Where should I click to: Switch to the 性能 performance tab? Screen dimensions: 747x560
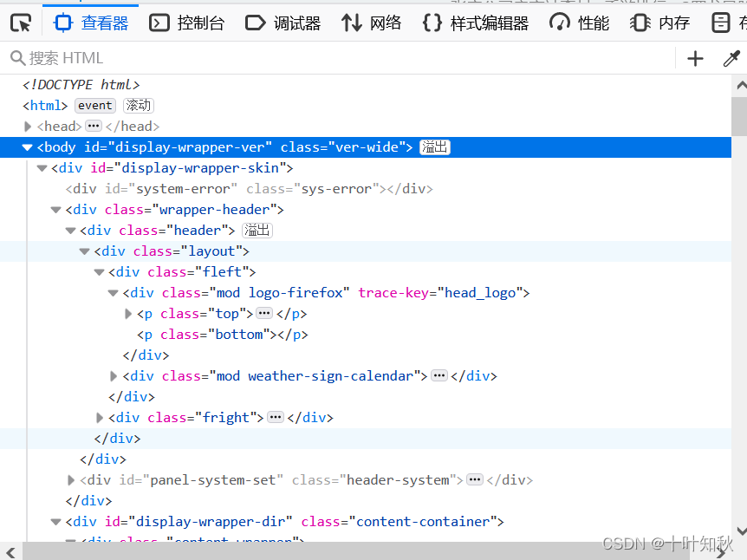coord(579,23)
